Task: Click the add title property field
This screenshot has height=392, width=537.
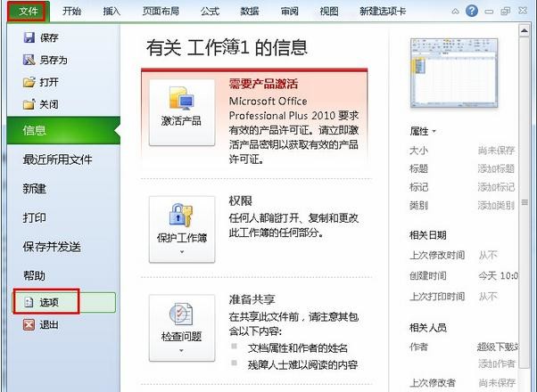Action: [495, 168]
